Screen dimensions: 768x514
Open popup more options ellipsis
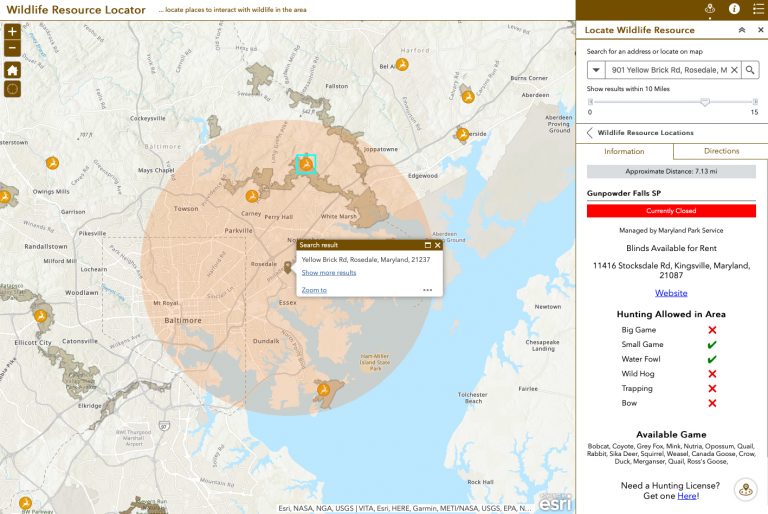point(428,290)
